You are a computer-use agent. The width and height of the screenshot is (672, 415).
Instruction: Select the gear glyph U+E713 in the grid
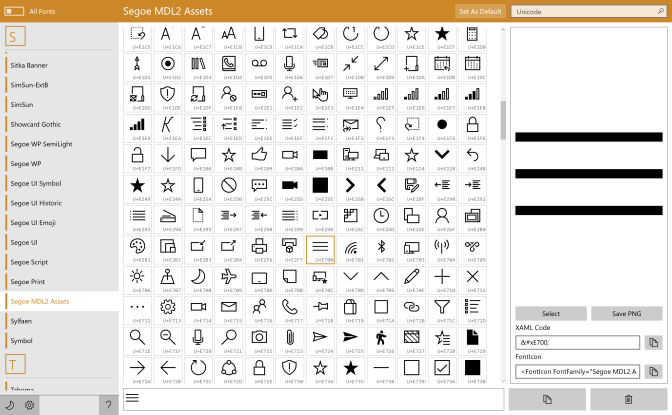point(168,310)
